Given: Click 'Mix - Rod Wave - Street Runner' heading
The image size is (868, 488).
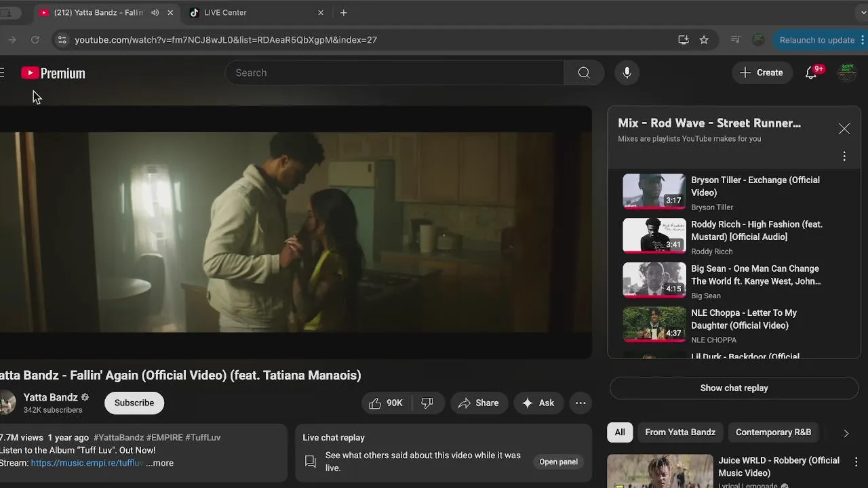Looking at the screenshot, I should [x=709, y=123].
